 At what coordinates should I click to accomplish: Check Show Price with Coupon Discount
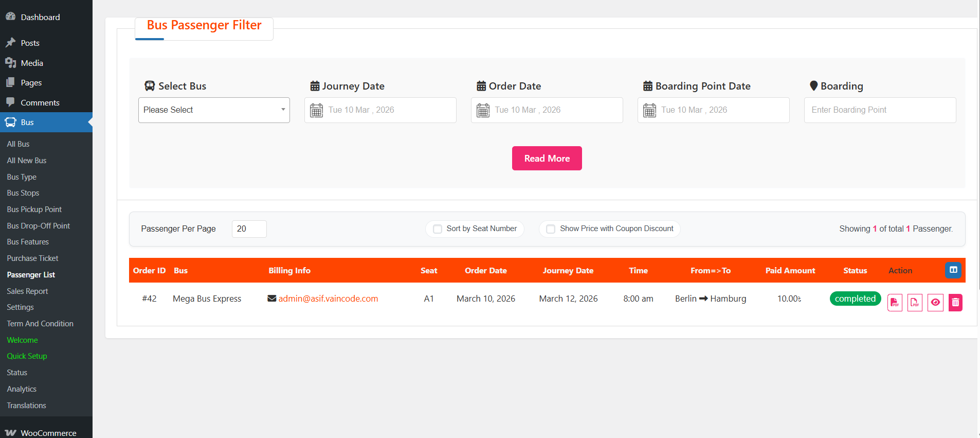point(551,229)
